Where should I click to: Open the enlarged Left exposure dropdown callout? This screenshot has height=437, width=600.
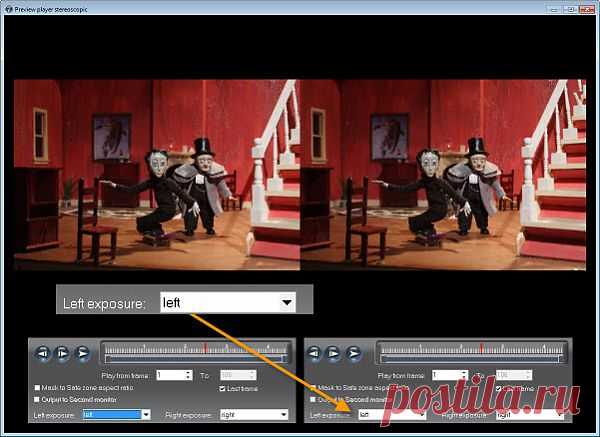288,301
